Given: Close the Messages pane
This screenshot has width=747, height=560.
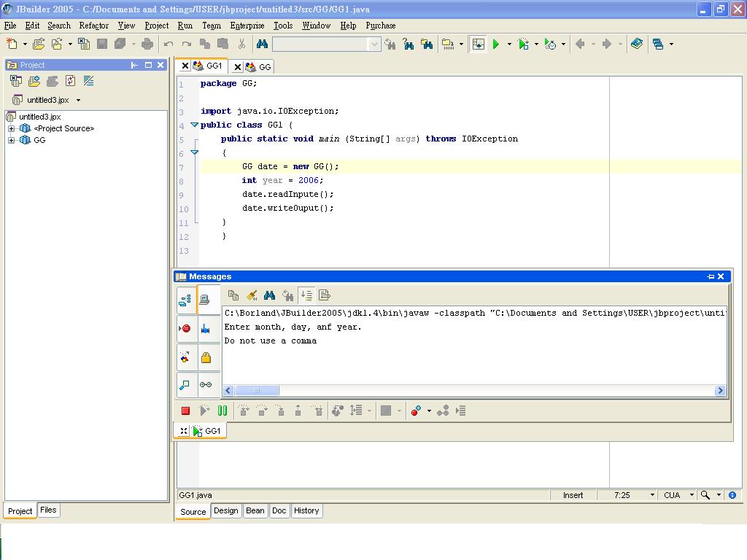Looking at the screenshot, I should pyautogui.click(x=720, y=276).
